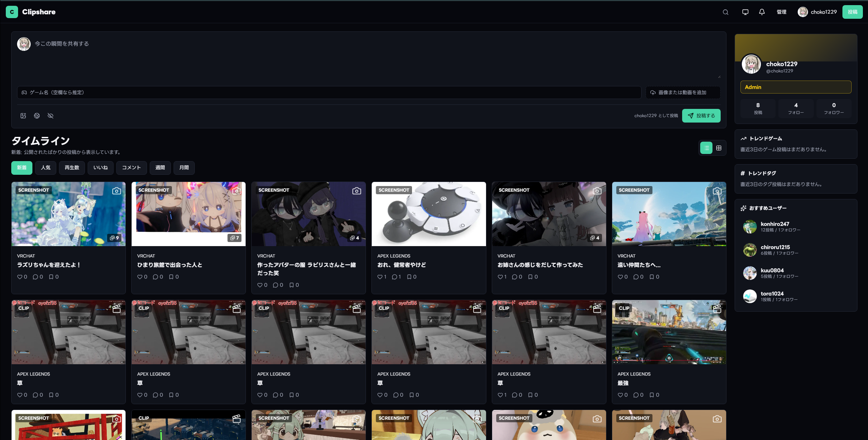868x440 pixels.
Task: Select the 週間 sort tab
Action: point(160,168)
